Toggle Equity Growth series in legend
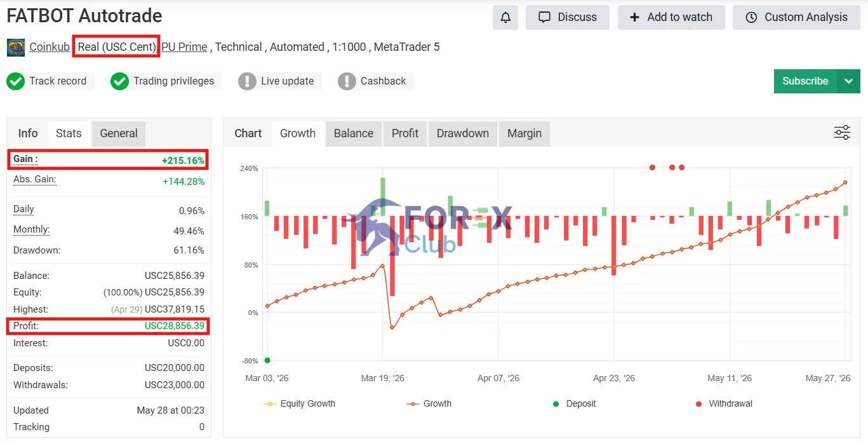 pyautogui.click(x=299, y=403)
